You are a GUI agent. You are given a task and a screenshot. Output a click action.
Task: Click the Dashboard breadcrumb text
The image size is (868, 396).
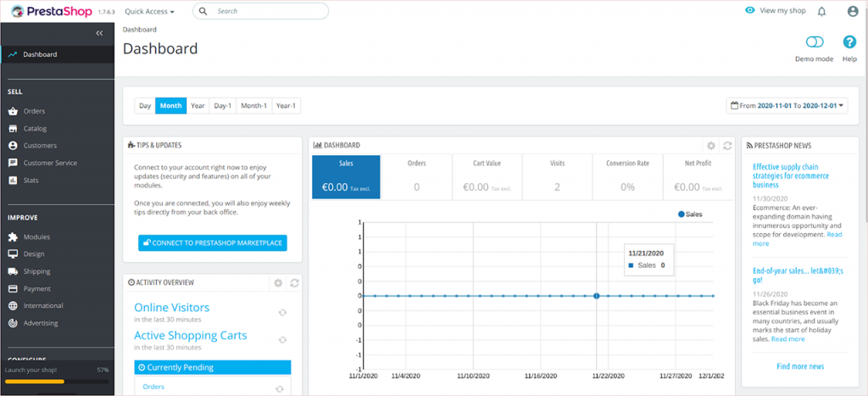pos(140,30)
